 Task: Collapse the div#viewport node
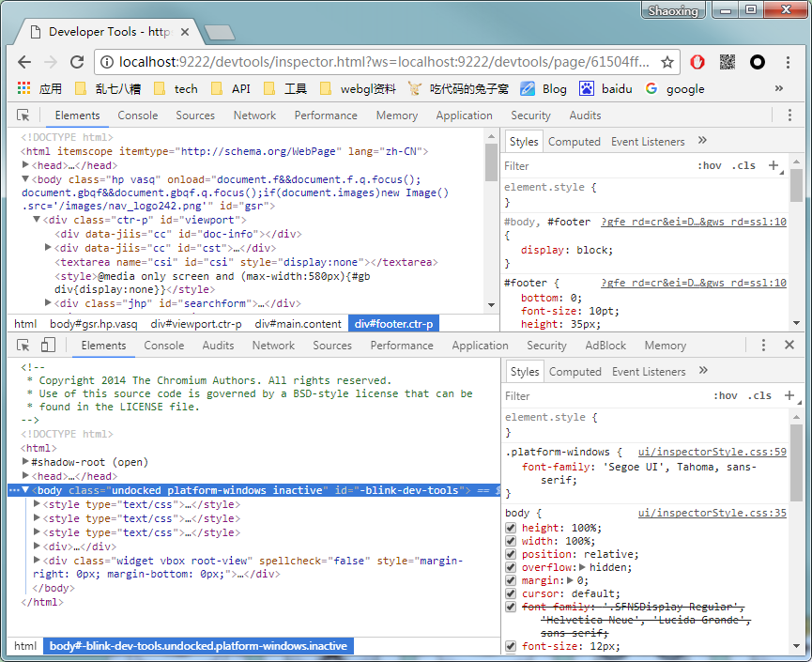point(37,219)
